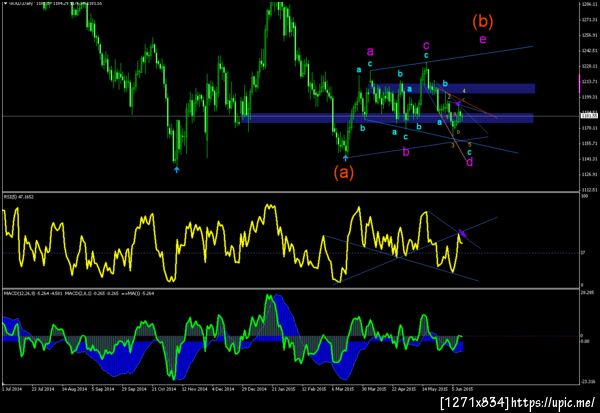Viewport: 600px width, 413px height.
Task: Click the 21 Jan 2015 date label
Action: point(284,389)
